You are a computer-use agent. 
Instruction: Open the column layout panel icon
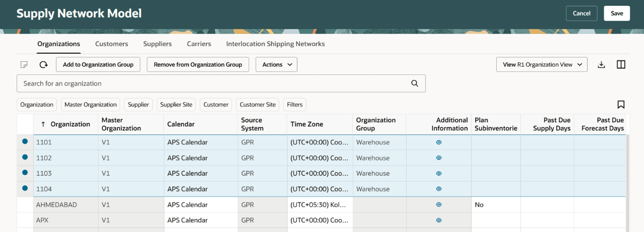tap(621, 65)
